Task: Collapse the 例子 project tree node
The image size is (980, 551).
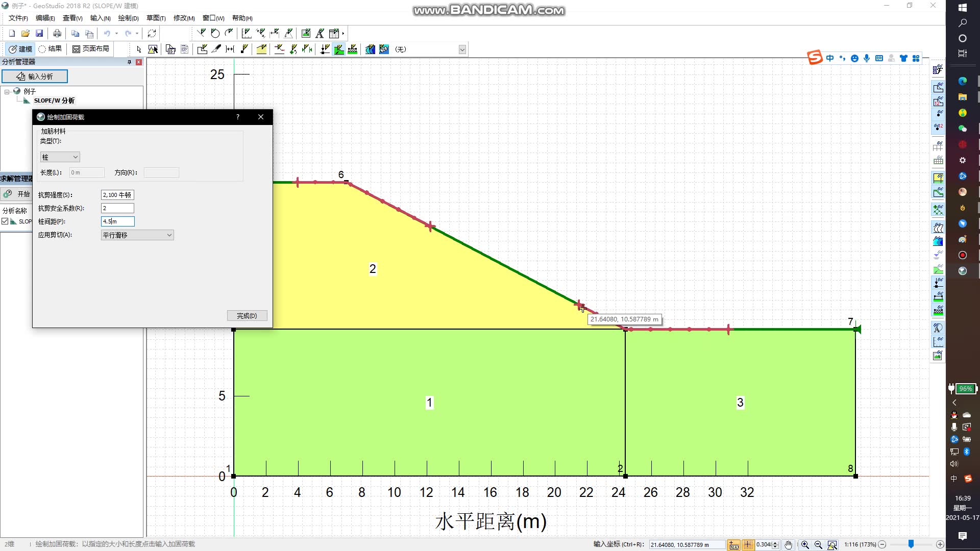Action: tap(7, 92)
